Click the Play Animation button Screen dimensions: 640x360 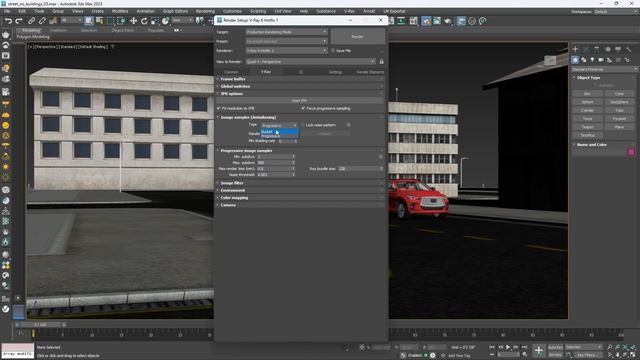click(508, 347)
